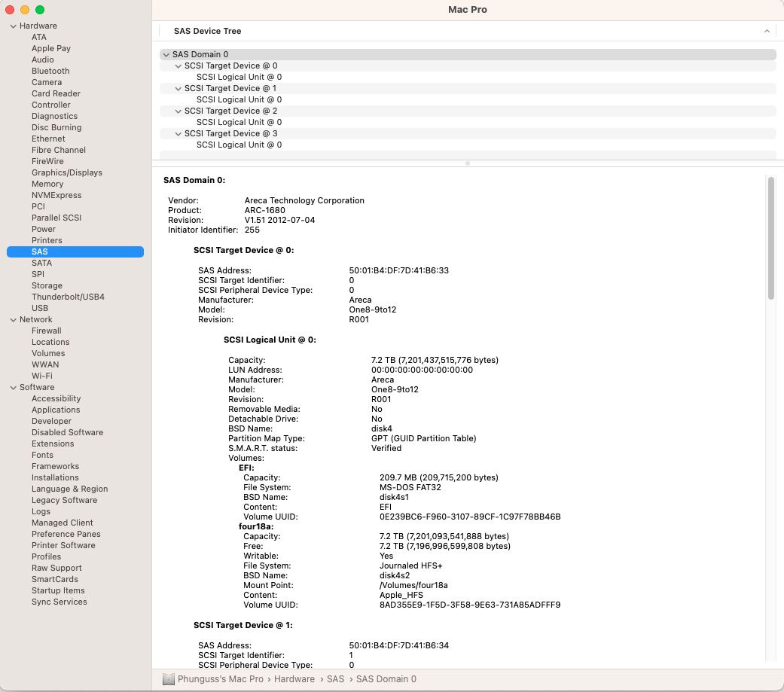Open Disabled Software in the sidebar
Viewport: 784px width, 692px height.
68,432
